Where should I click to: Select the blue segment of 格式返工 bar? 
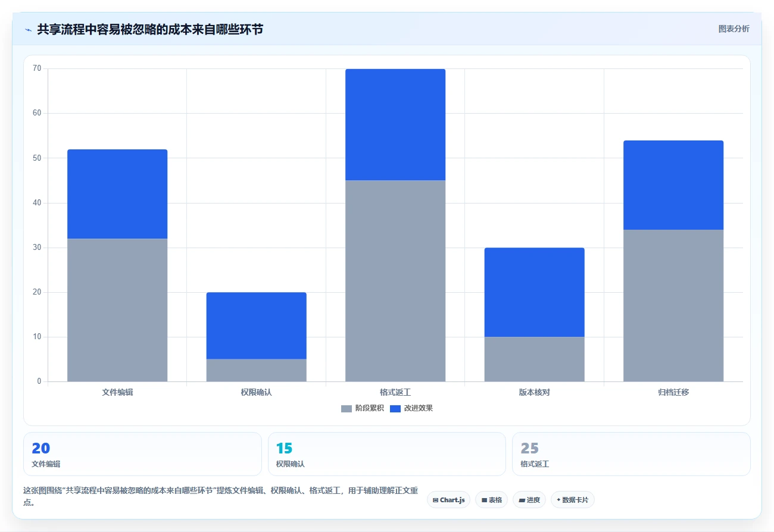[x=395, y=124]
